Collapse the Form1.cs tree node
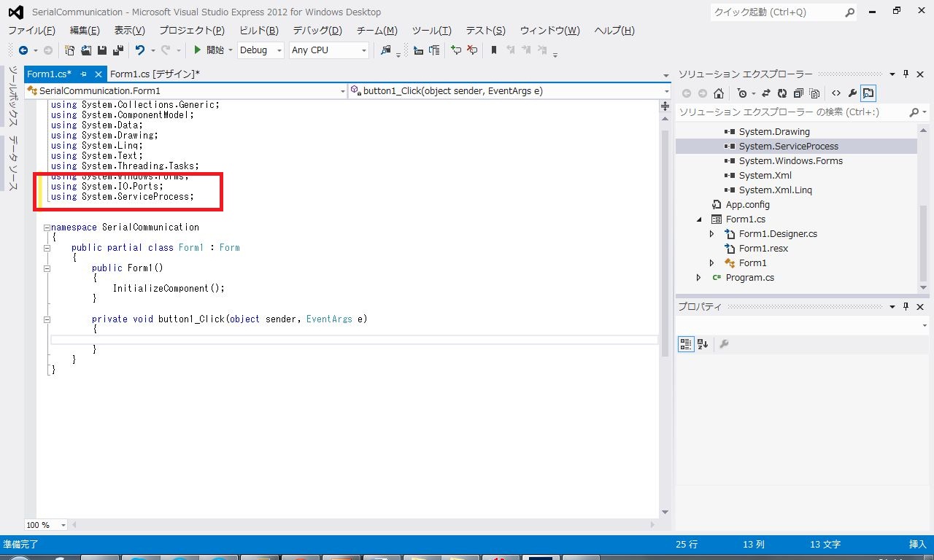 [x=699, y=219]
